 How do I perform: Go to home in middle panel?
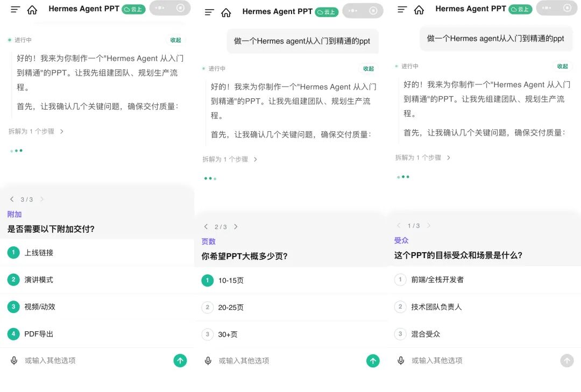click(226, 12)
